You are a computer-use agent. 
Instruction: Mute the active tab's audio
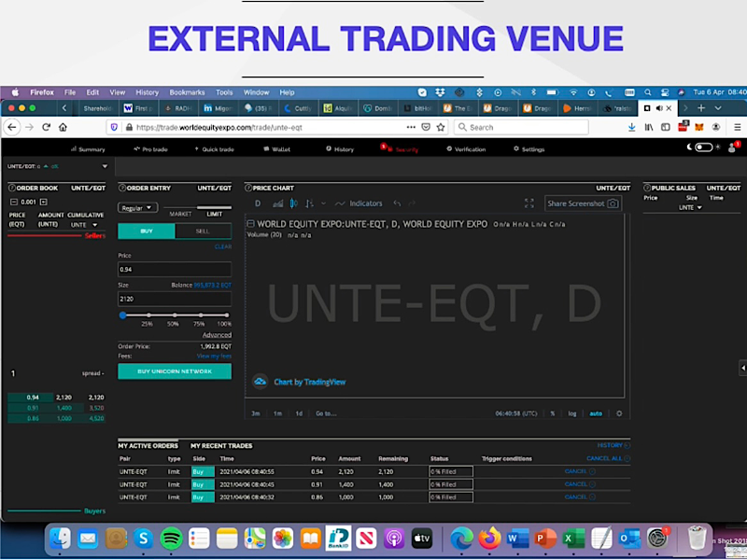coord(659,108)
